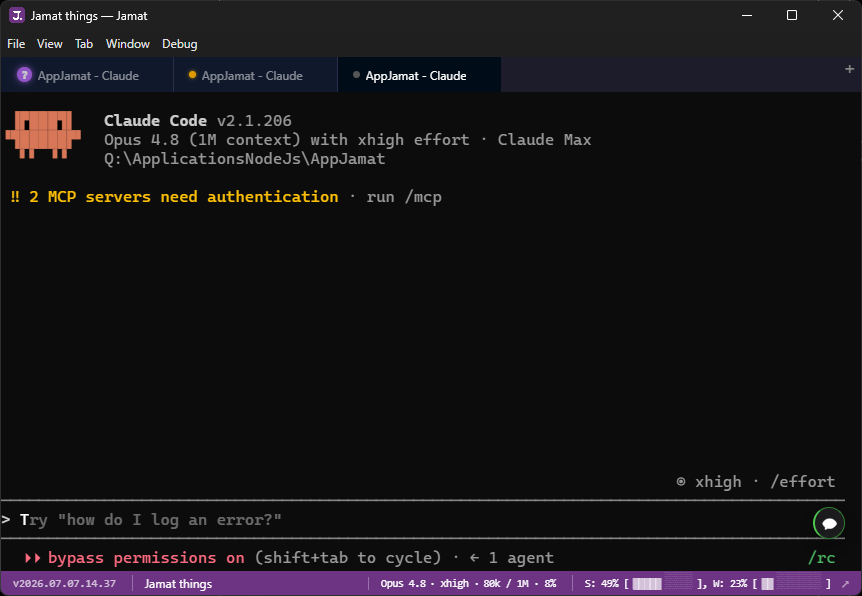Click the orange status dot on second tab
This screenshot has width=862, height=596.
click(192, 75)
